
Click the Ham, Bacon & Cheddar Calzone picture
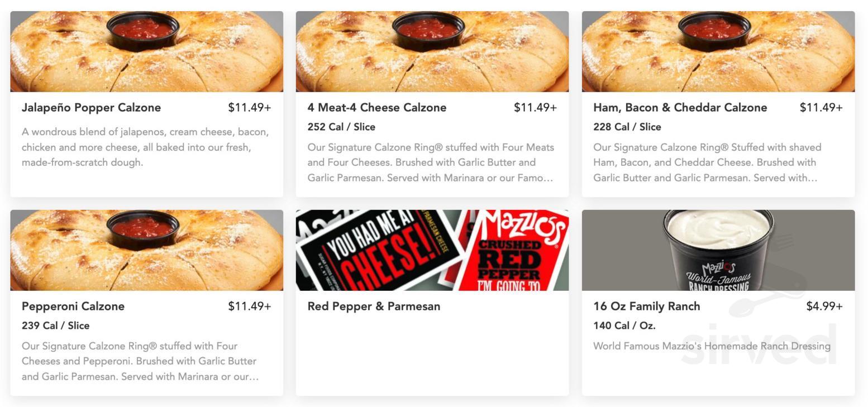point(718,50)
